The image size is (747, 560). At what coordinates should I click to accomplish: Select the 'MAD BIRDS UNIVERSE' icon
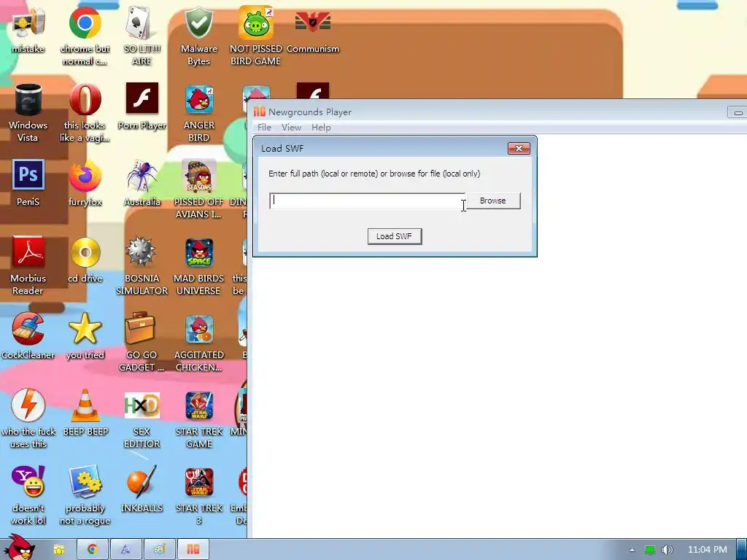[198, 265]
